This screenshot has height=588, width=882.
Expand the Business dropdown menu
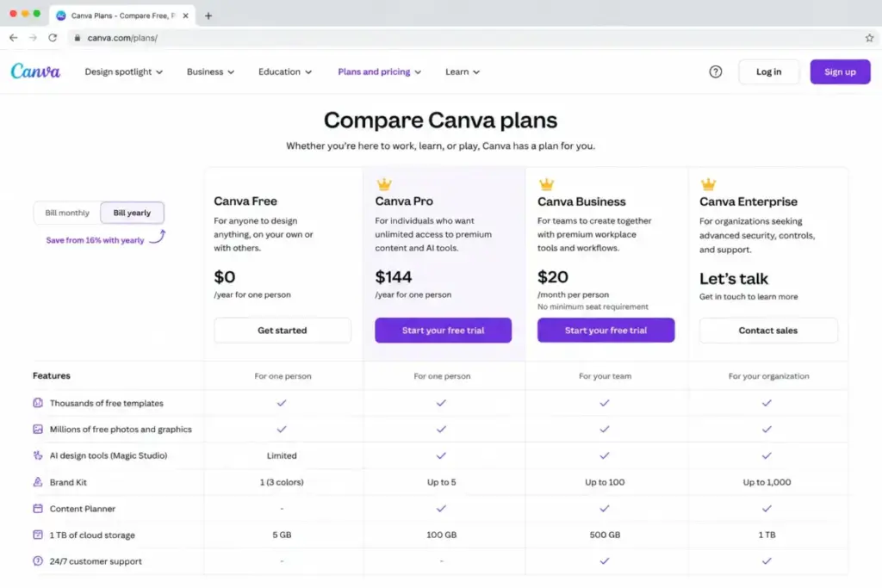pos(210,71)
